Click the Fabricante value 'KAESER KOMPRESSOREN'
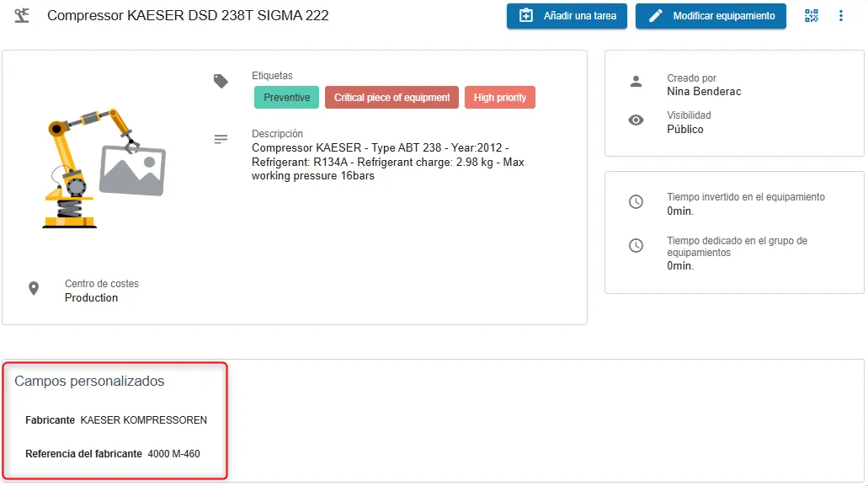This screenshot has height=486, width=868. 143,420
